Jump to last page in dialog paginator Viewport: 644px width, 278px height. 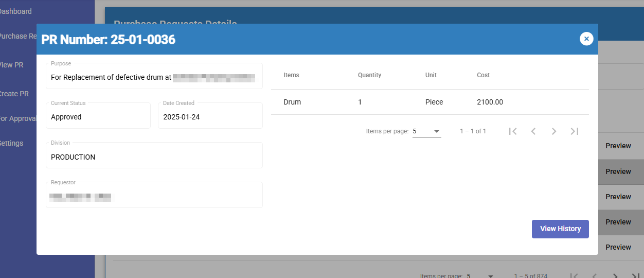click(x=575, y=131)
